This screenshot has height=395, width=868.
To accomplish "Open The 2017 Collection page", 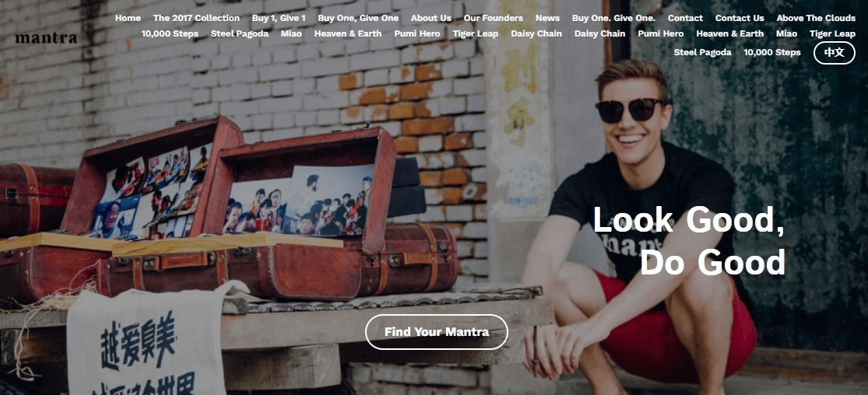I will coord(196,18).
